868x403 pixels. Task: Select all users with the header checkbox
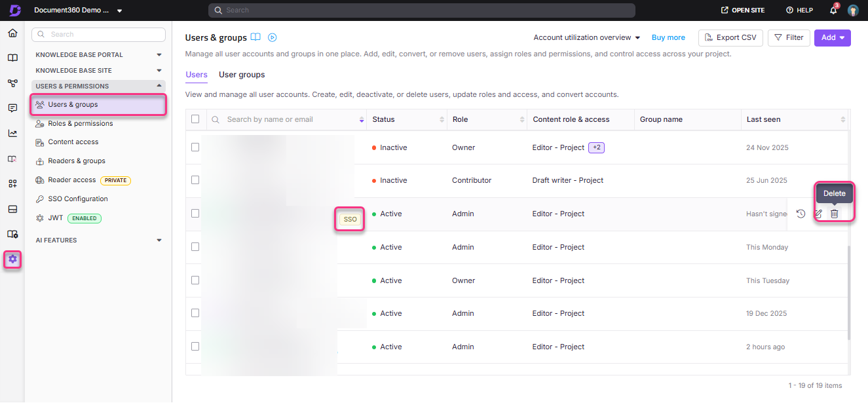pyautogui.click(x=194, y=119)
